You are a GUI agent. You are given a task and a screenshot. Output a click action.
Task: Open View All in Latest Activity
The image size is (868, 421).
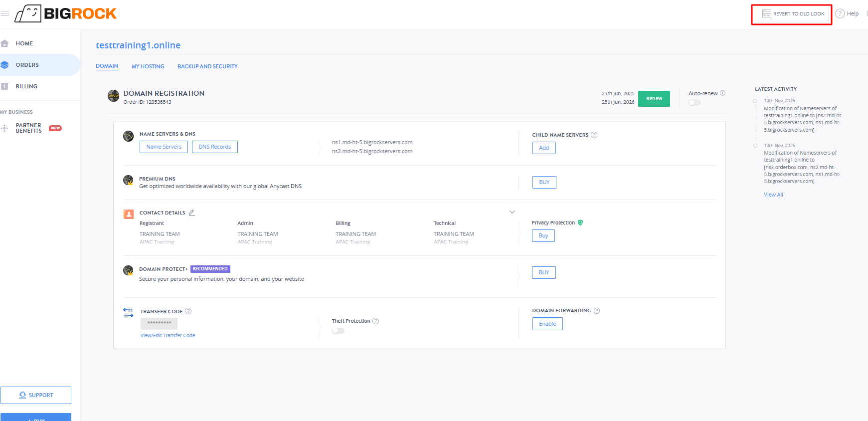773,195
